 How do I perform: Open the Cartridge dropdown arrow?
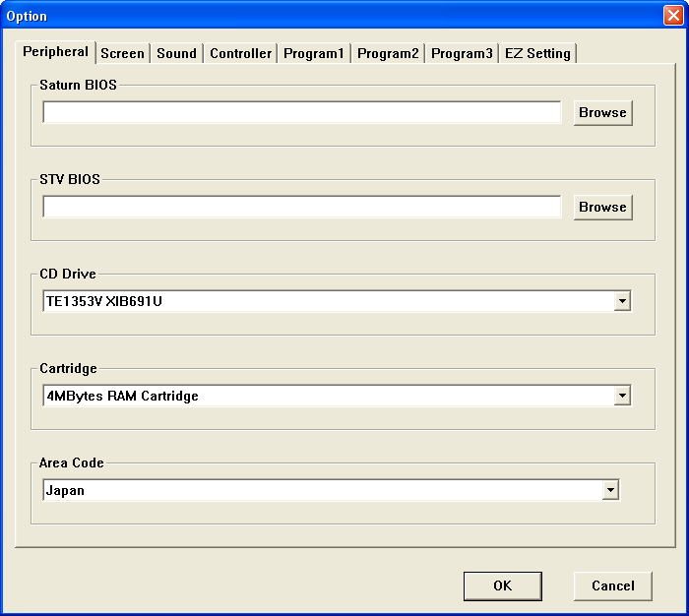point(621,397)
